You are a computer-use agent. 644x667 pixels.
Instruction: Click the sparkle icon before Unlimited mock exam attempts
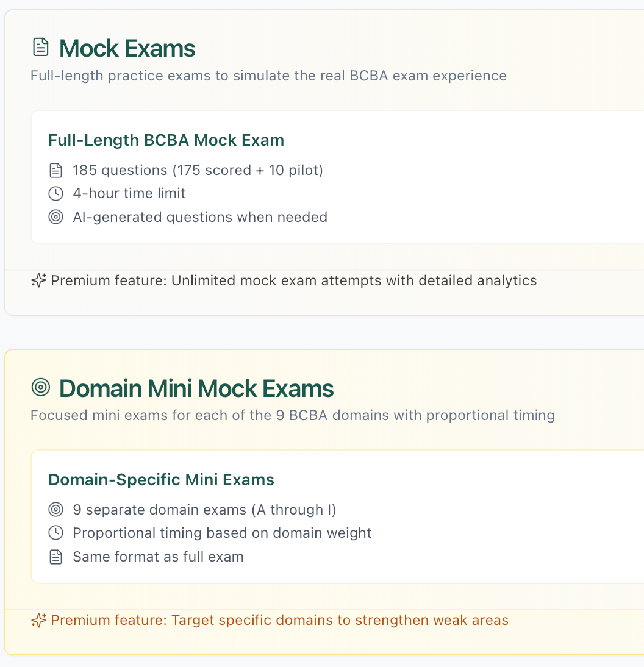38,280
